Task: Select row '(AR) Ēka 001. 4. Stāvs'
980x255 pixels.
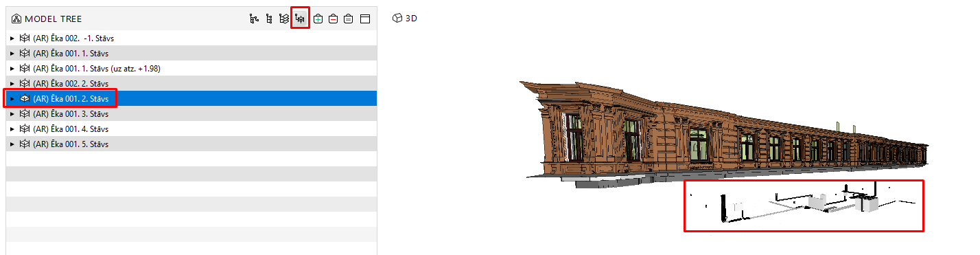Action: (x=191, y=129)
